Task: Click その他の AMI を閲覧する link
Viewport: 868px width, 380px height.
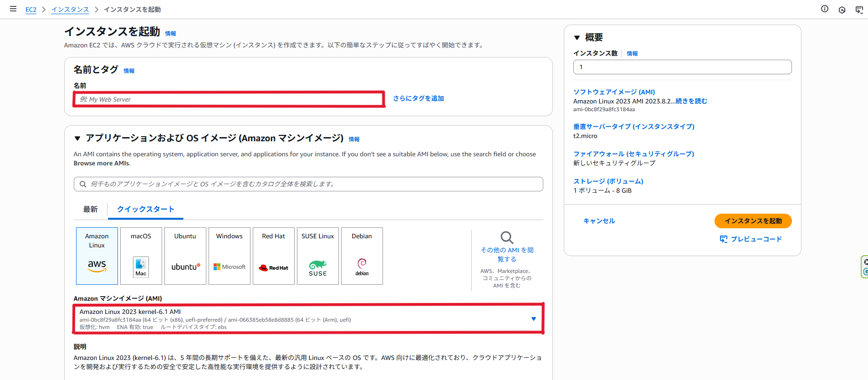Action: 507,255
